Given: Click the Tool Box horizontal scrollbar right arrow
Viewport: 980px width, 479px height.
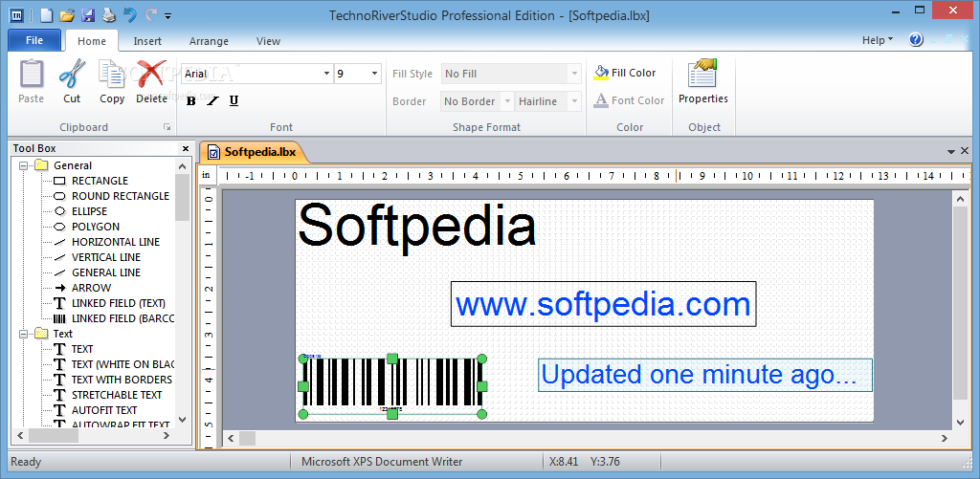Looking at the screenshot, I should 167,435.
